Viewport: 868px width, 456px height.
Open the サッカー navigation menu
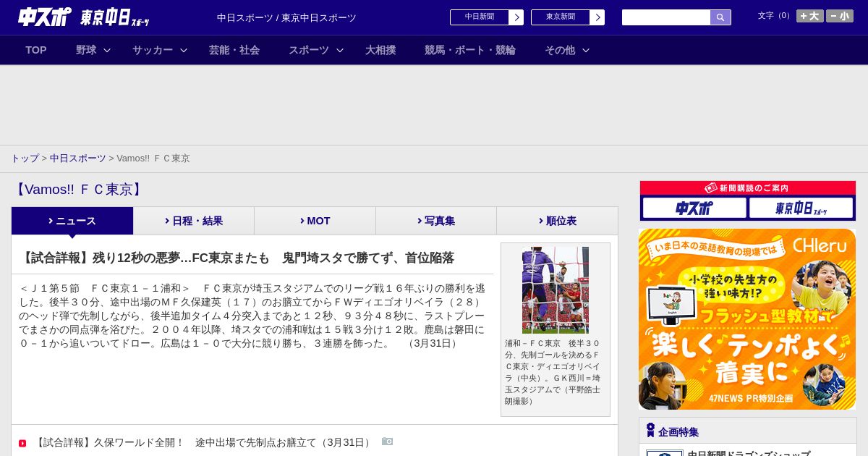click(153, 50)
